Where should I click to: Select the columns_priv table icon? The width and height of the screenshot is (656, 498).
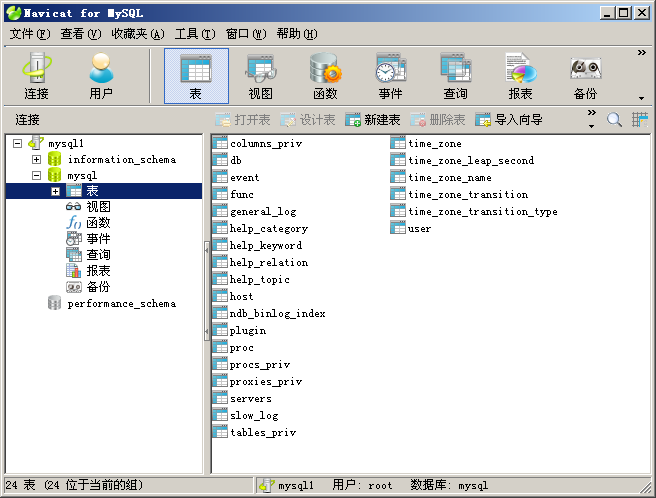tap(220, 143)
